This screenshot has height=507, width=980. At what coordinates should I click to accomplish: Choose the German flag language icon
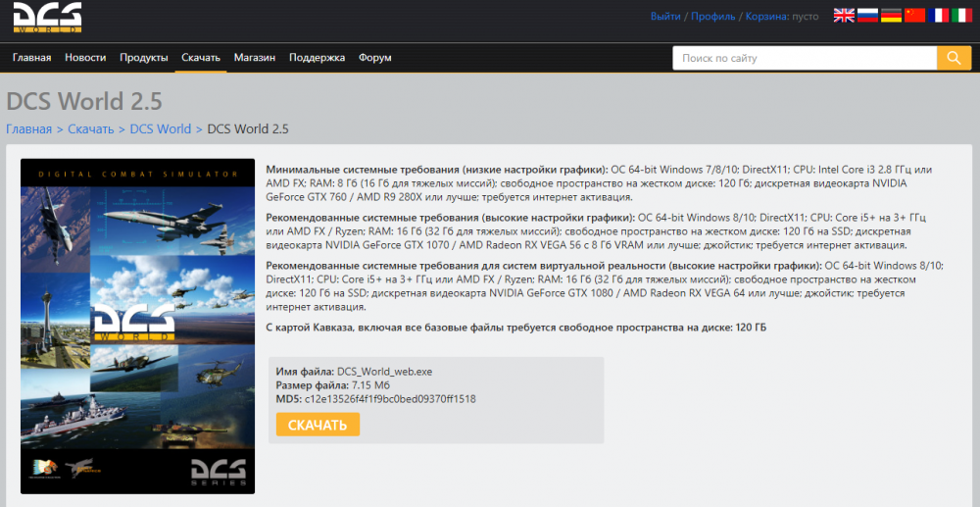[891, 16]
